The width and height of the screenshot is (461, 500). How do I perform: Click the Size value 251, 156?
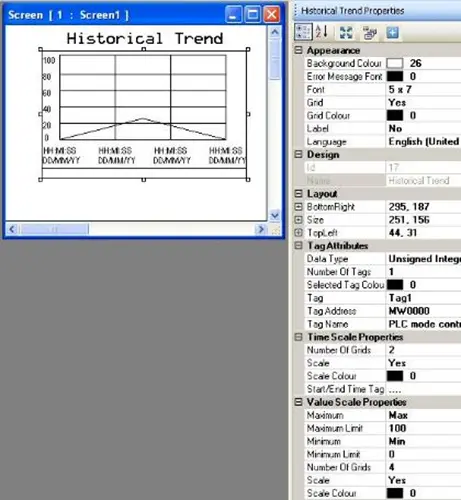click(409, 220)
